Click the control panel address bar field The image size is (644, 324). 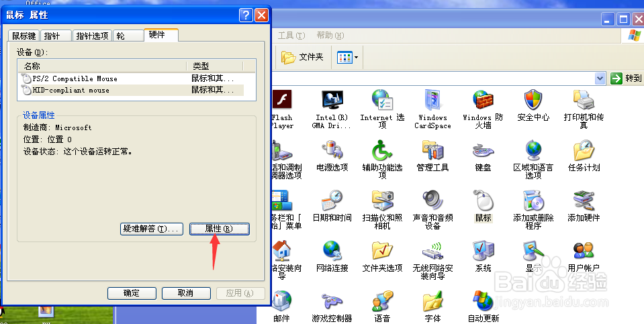tap(433, 78)
